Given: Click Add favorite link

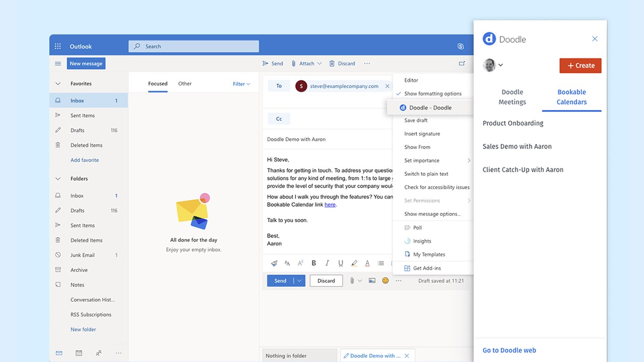Looking at the screenshot, I should click(x=85, y=160).
